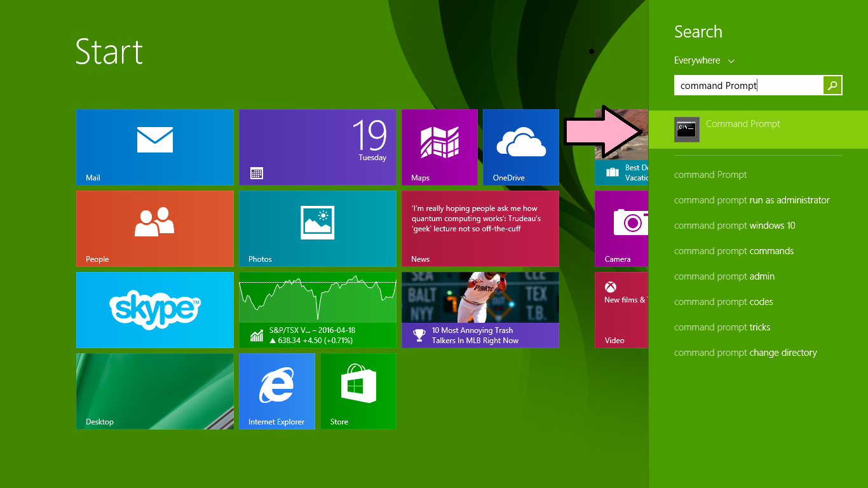Click the search magnifier button
The height and width of the screenshot is (488, 868).
pyautogui.click(x=832, y=85)
